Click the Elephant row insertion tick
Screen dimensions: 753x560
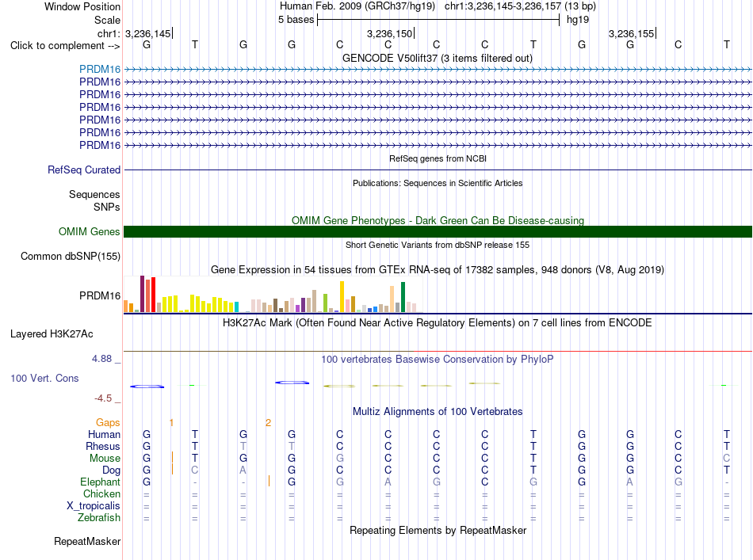269,481
